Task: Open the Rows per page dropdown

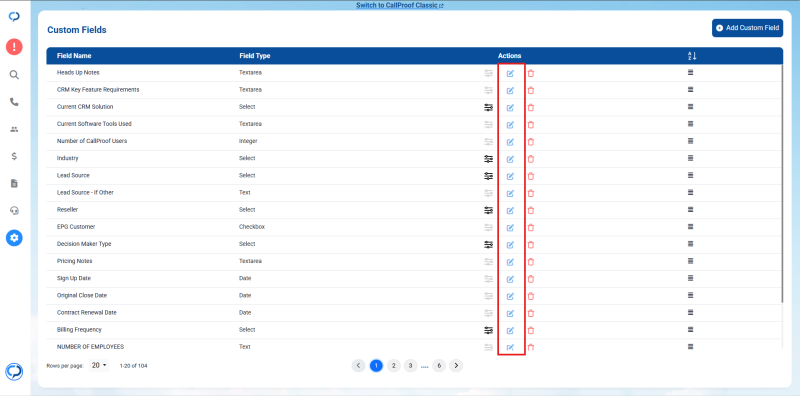Action: click(x=99, y=365)
